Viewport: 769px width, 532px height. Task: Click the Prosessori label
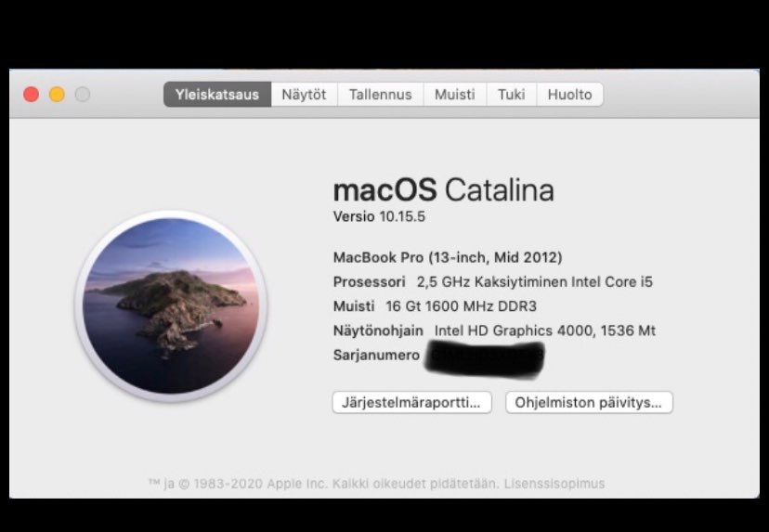(370, 282)
